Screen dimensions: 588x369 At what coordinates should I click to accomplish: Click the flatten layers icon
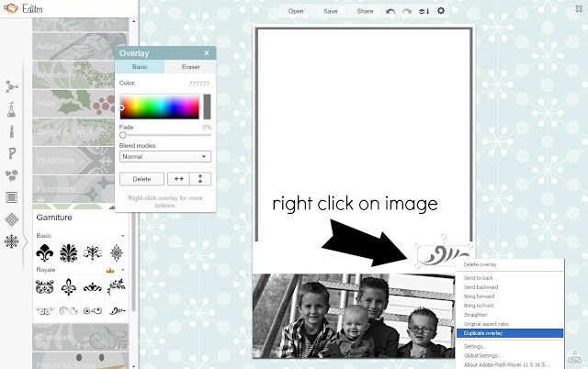424,11
